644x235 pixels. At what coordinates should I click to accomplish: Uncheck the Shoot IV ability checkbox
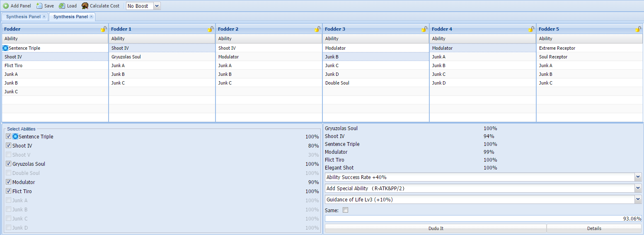(x=9, y=145)
